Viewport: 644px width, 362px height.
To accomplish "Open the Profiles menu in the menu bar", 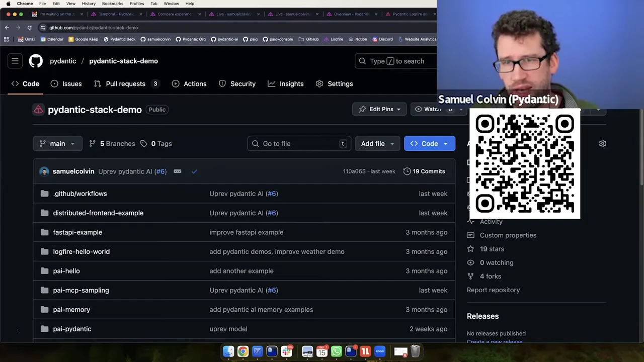I will [137, 4].
